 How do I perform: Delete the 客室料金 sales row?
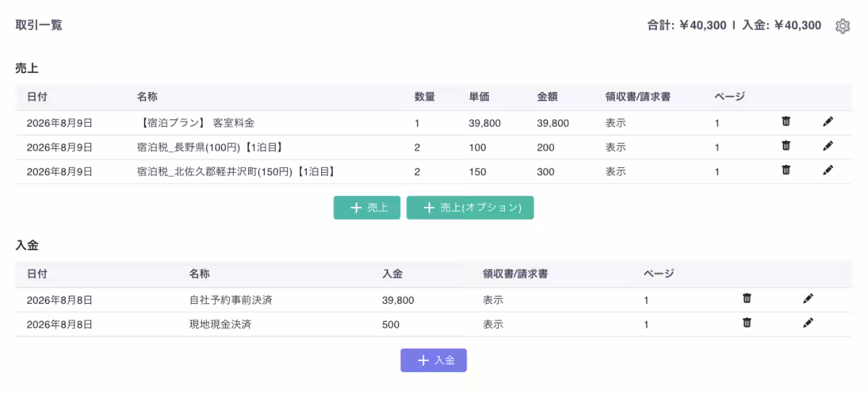pyautogui.click(x=786, y=122)
